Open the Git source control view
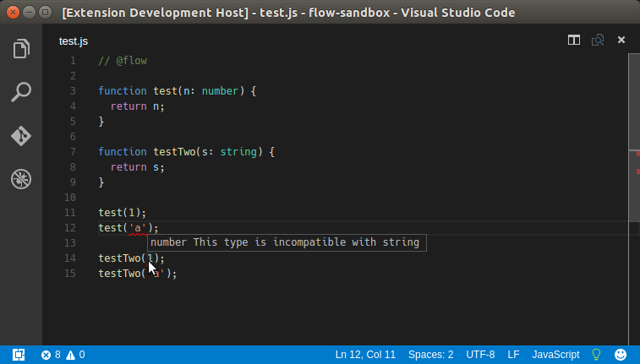 coord(21,136)
